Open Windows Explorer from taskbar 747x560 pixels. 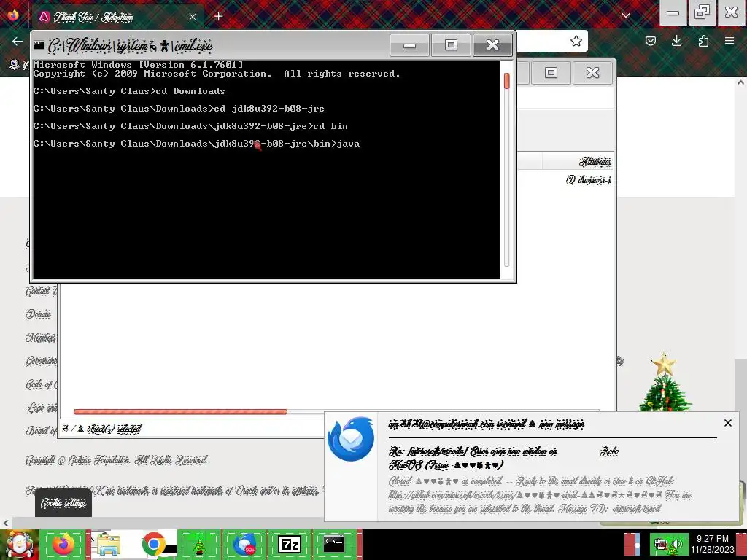pos(108,544)
